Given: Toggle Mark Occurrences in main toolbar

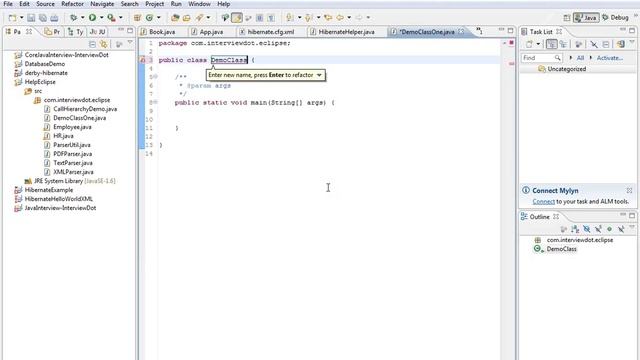Looking at the screenshot, I should (237, 18).
